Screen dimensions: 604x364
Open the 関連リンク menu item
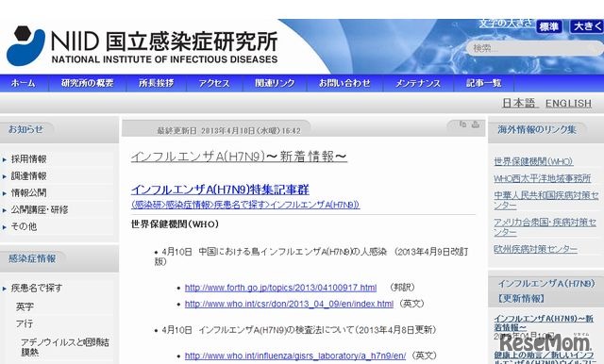[275, 83]
